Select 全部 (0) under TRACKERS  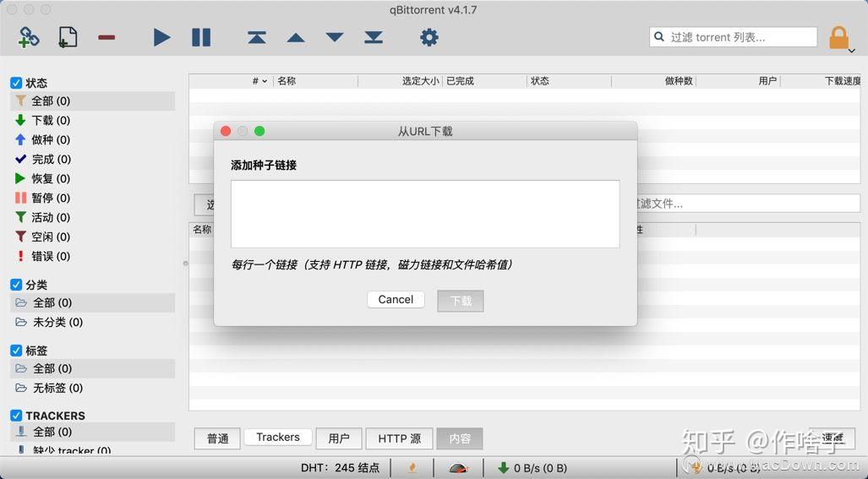[92, 432]
